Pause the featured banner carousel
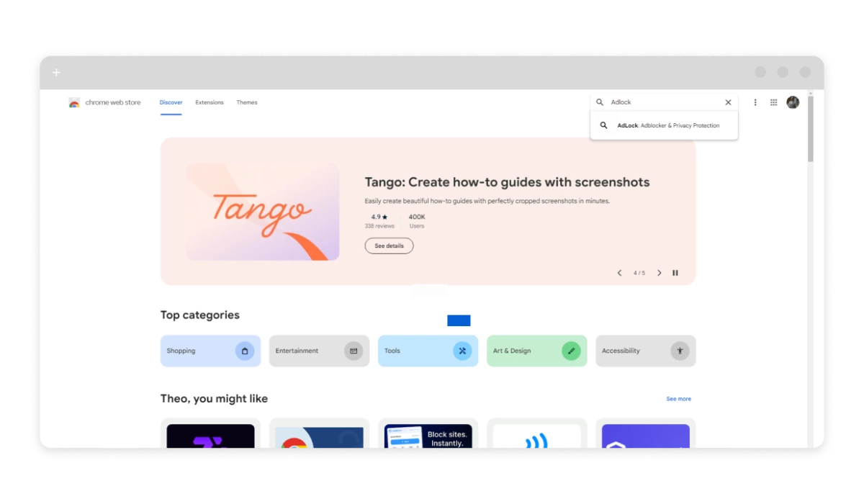Image resolution: width=864 pixels, height=504 pixels. 675,273
